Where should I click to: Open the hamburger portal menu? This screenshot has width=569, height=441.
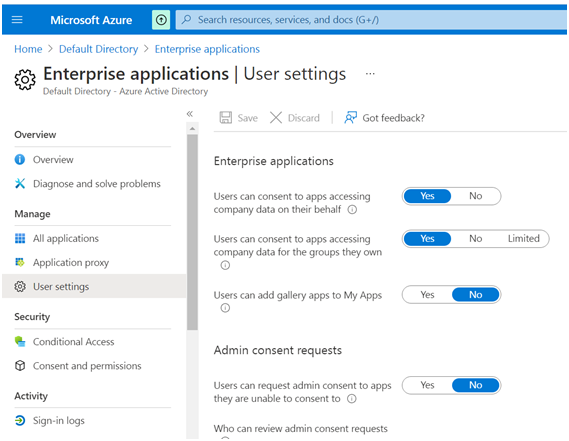pos(17,20)
